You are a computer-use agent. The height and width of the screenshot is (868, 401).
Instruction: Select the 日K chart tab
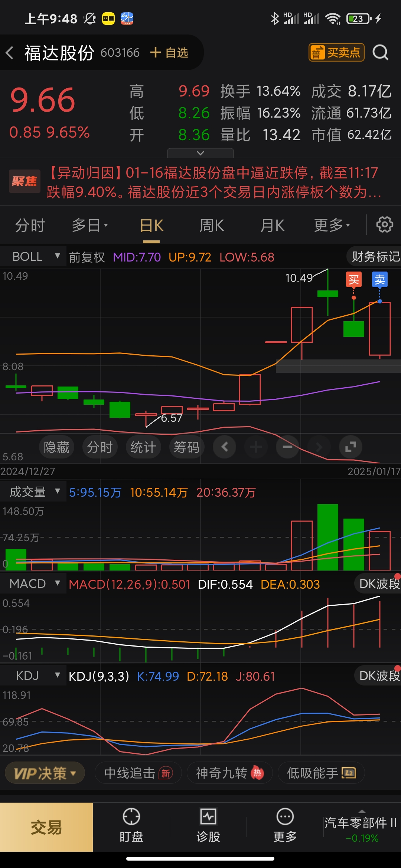pyautogui.click(x=151, y=225)
